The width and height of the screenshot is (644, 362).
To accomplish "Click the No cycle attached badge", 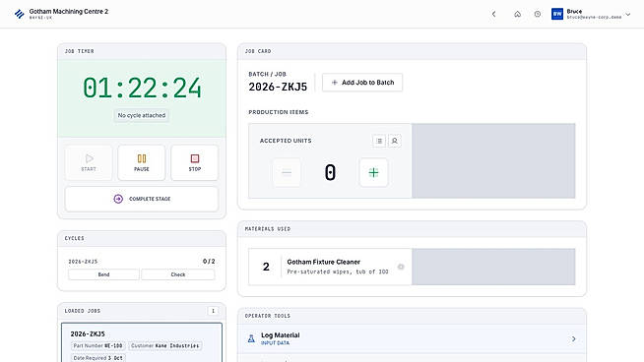I will (x=142, y=115).
